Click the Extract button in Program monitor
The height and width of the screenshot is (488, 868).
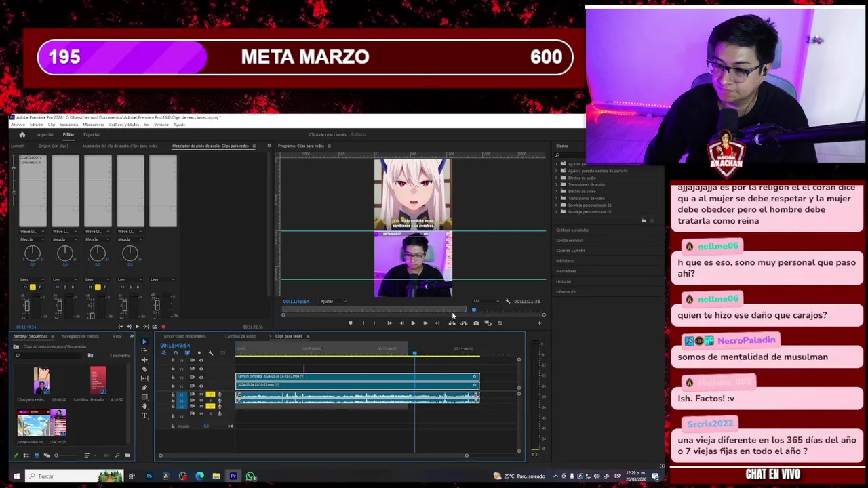coord(464,323)
